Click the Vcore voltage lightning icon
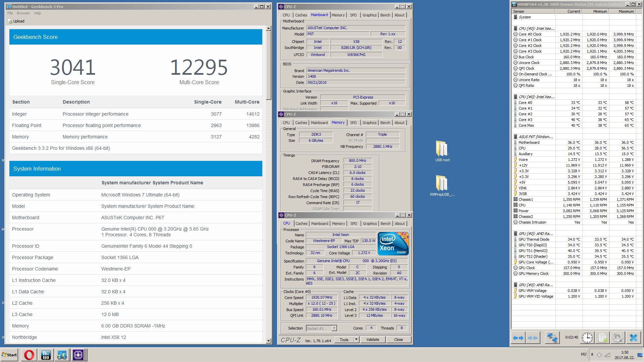This screenshot has height=362, width=644. coord(515,160)
